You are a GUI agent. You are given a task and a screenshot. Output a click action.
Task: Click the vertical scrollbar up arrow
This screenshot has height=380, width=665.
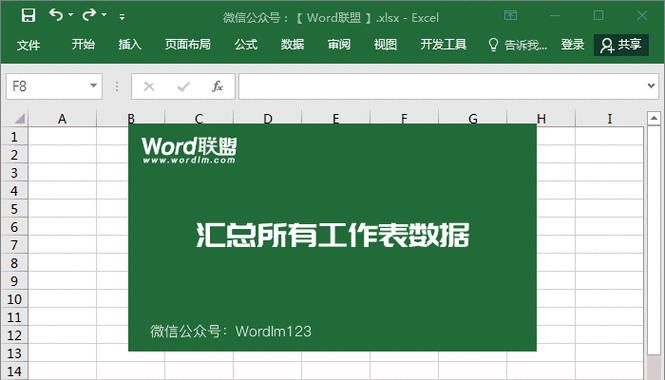tap(654, 118)
